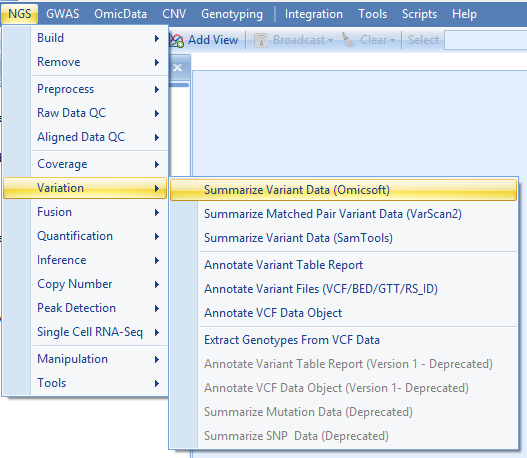The image size is (527, 458).
Task: Open the OmicData menu
Action: [x=120, y=14]
